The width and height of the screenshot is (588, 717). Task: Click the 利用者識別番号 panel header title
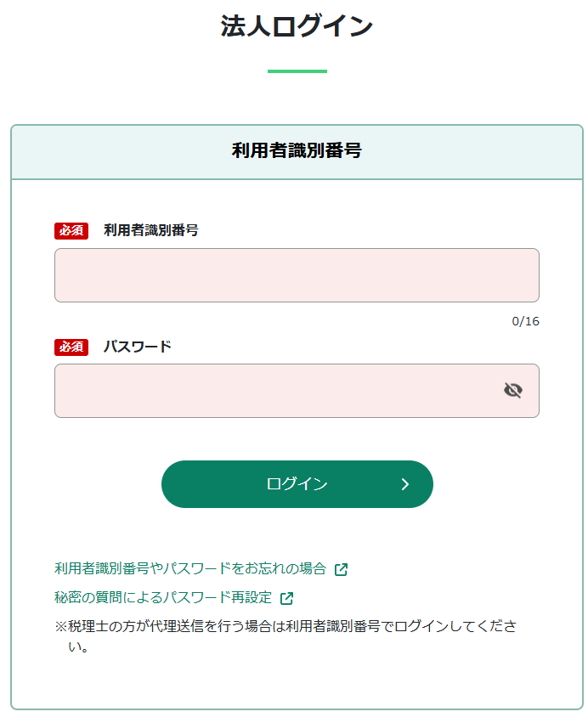[297, 151]
